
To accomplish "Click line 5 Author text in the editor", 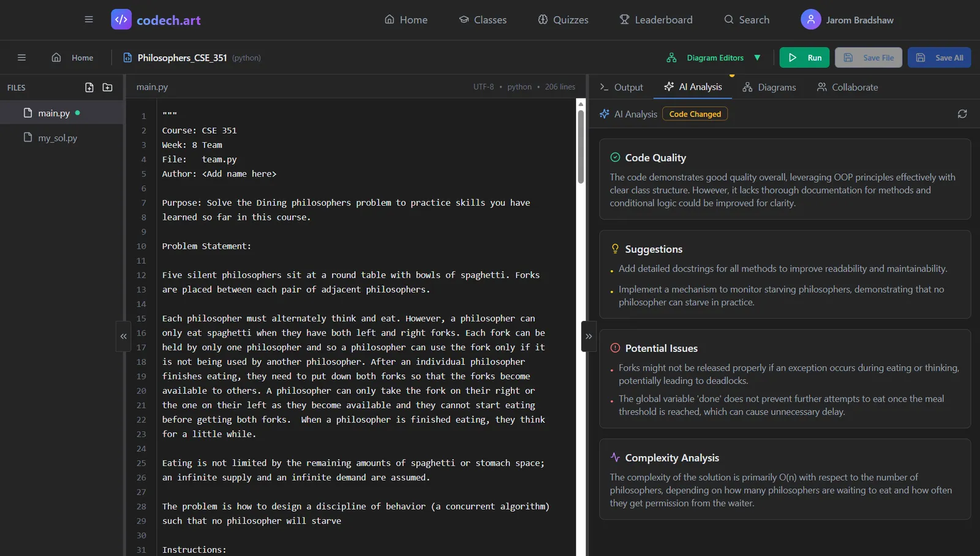I will pos(219,174).
